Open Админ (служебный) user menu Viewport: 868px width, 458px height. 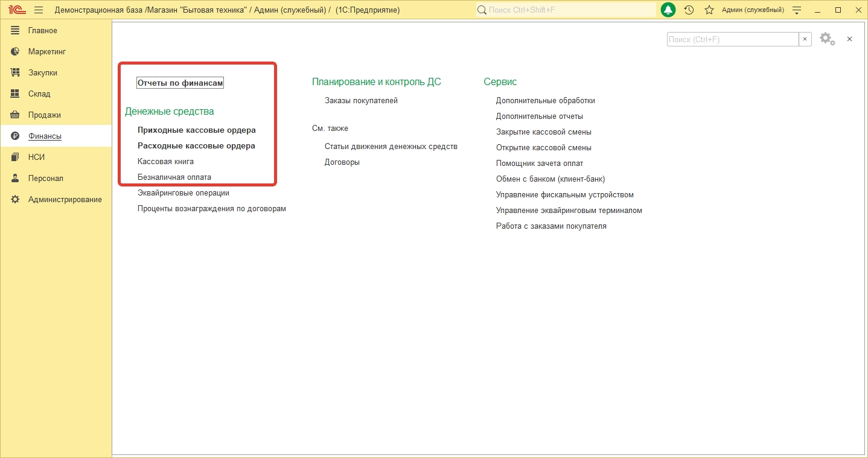[x=753, y=10]
